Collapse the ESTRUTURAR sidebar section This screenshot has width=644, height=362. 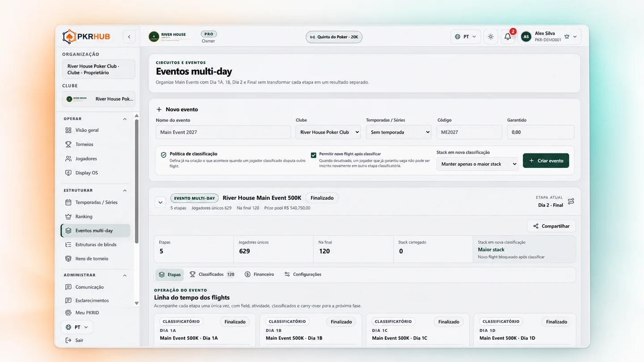tap(125, 191)
